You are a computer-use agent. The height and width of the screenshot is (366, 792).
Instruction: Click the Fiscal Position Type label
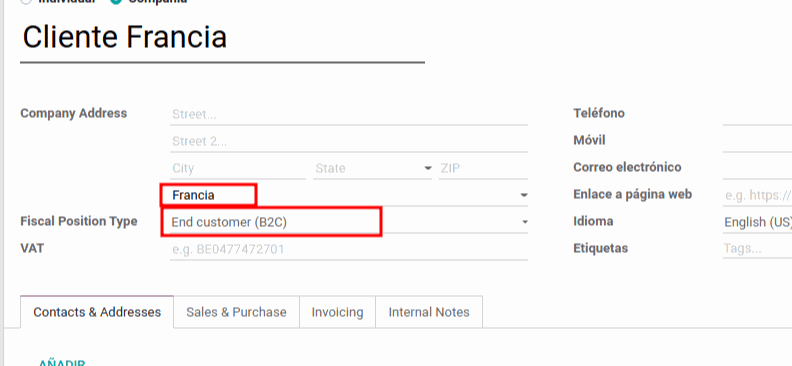click(x=79, y=221)
